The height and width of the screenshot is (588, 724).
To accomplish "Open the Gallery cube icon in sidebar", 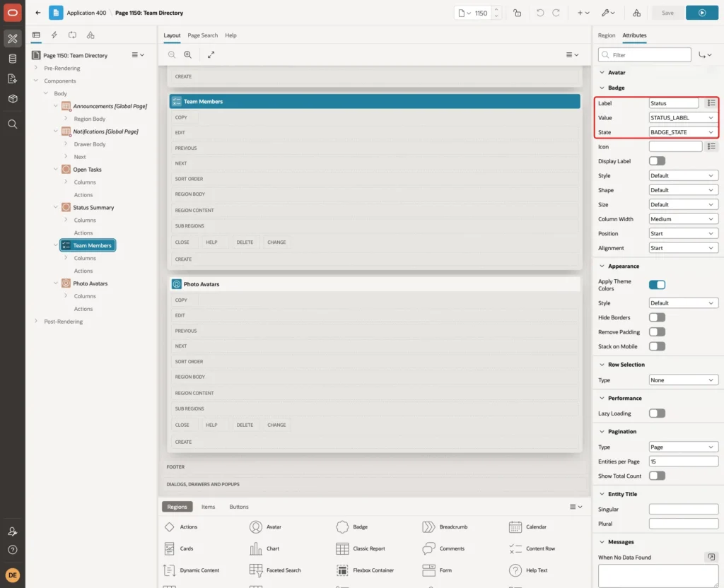I will click(x=13, y=98).
